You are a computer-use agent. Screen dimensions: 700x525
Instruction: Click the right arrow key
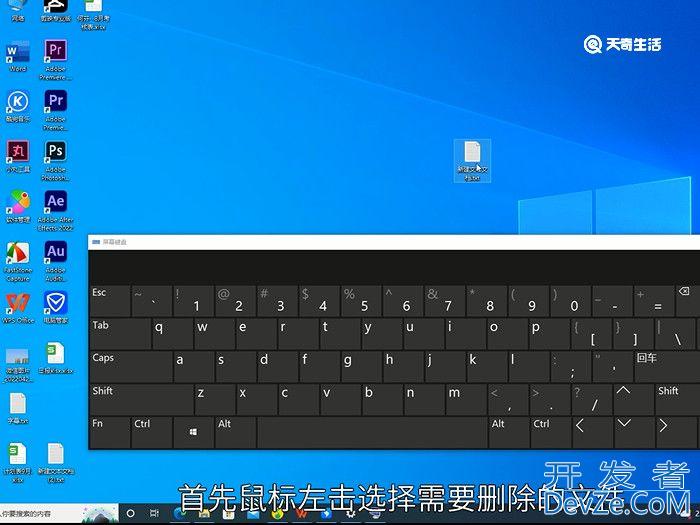click(676, 432)
